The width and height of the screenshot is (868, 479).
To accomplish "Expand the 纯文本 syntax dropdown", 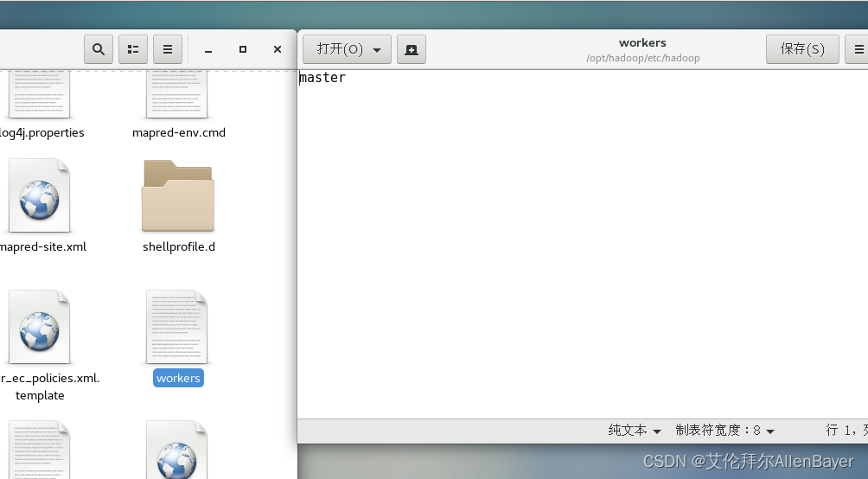I will tap(635, 431).
